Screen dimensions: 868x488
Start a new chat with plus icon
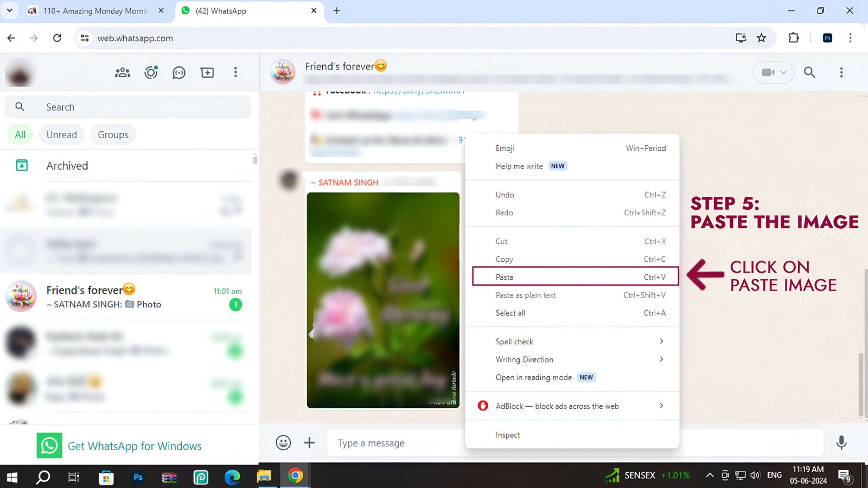(207, 73)
